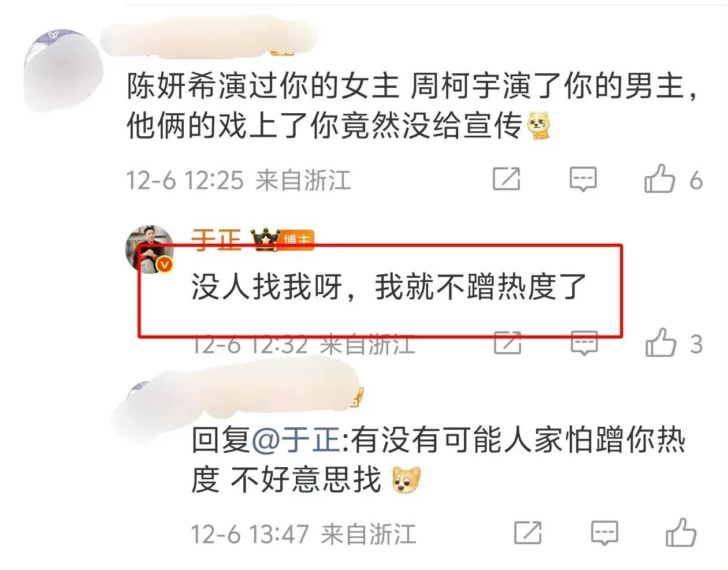
Task: Tap the 于正 username
Action: click(x=216, y=239)
